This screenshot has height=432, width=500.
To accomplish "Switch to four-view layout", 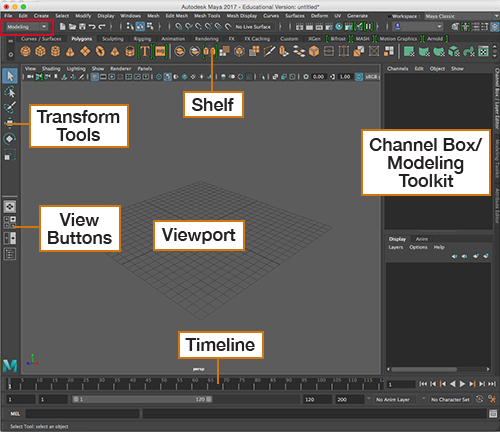I will tap(10, 222).
